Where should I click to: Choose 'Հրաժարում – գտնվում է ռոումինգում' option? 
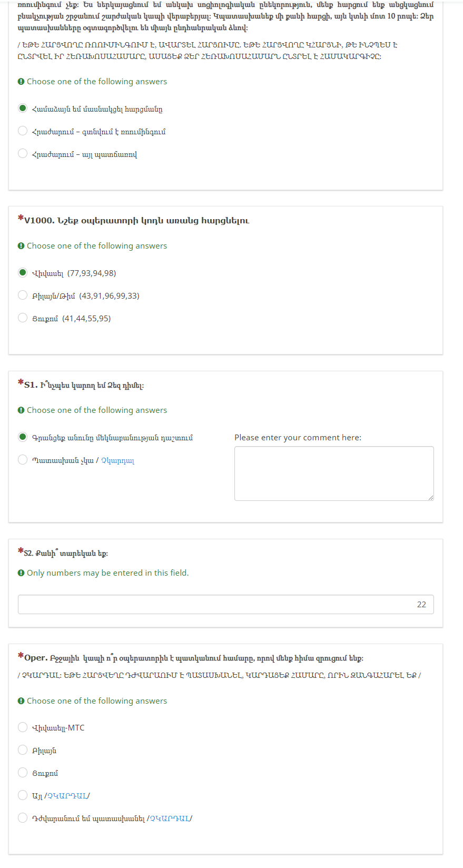pyautogui.click(x=23, y=131)
